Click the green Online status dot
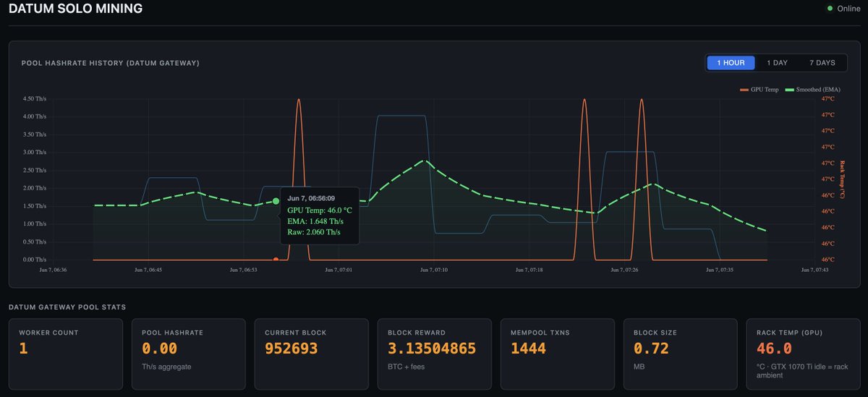Viewport: 868px width, 397px height. tap(830, 9)
